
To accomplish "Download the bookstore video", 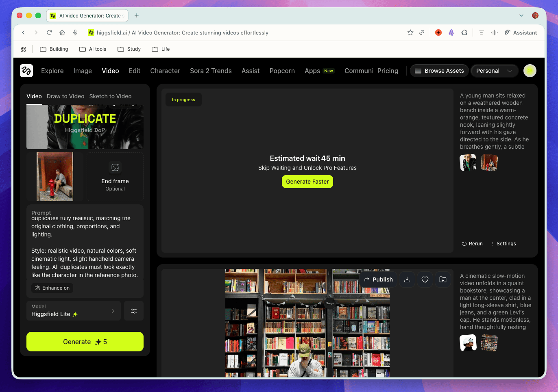I will point(407,279).
